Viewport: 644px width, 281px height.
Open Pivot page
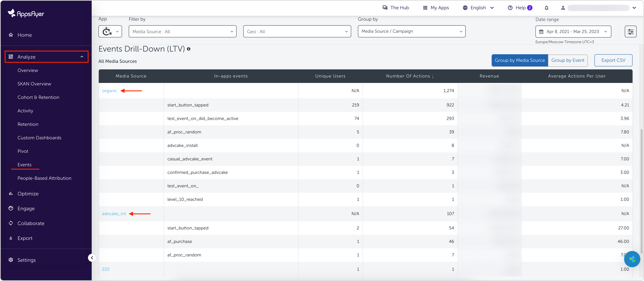[x=23, y=151]
